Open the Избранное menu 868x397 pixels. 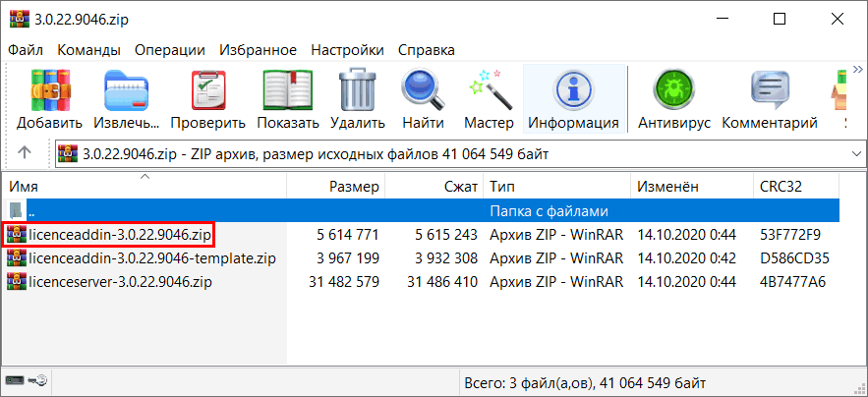tap(258, 50)
